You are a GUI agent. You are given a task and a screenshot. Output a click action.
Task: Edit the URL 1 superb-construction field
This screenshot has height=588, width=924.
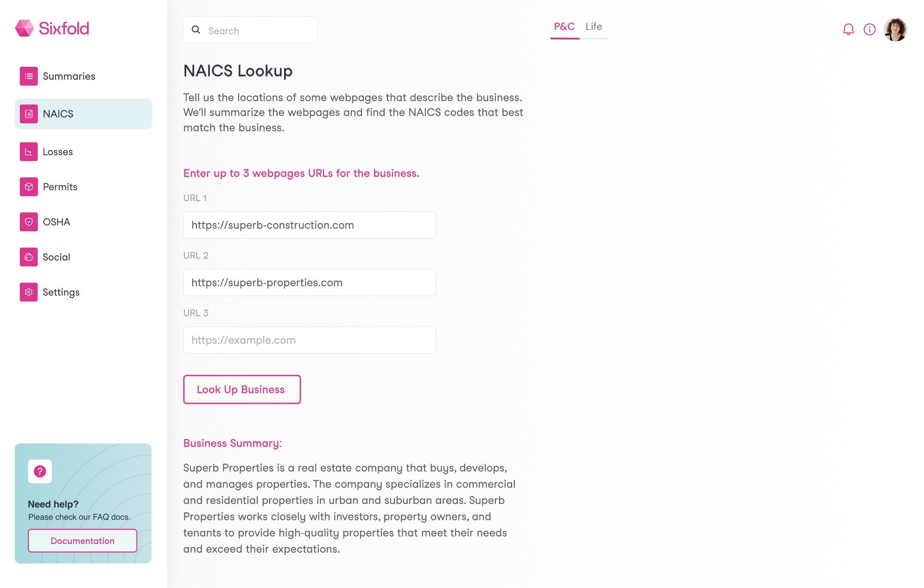point(310,225)
